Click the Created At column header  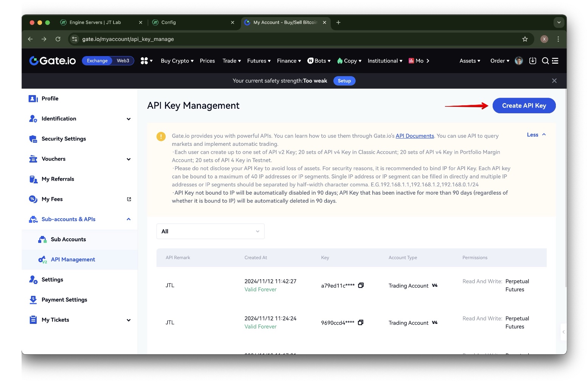click(x=256, y=258)
